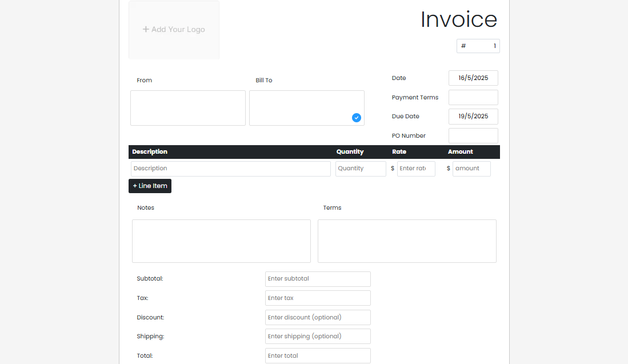628x364 pixels.
Task: Click the Description column header
Action: tap(150, 152)
